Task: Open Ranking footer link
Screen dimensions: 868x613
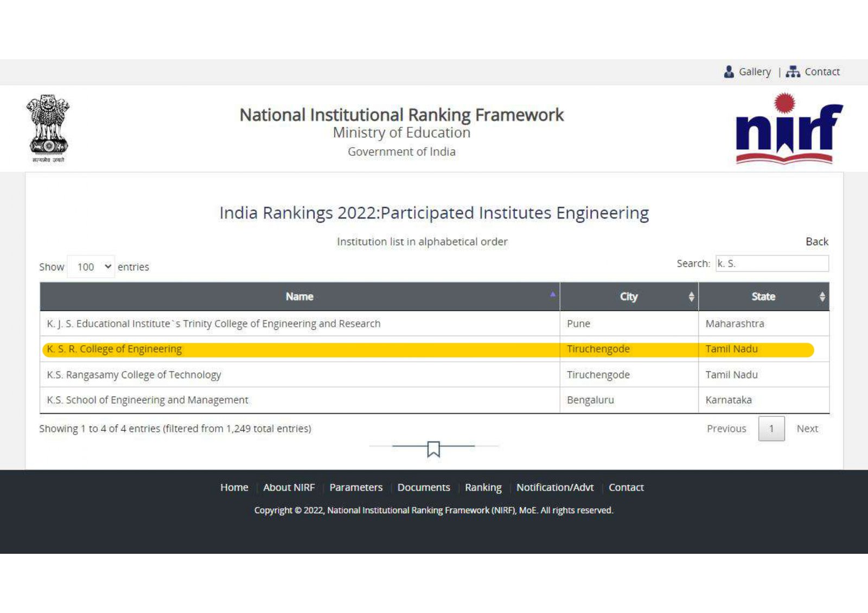Action: coord(483,487)
